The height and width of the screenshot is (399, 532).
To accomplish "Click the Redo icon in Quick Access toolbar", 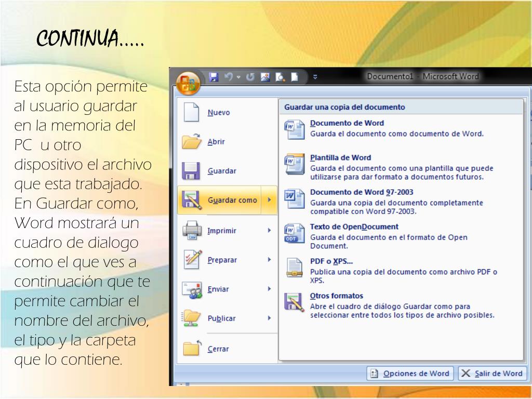I will tap(250, 77).
